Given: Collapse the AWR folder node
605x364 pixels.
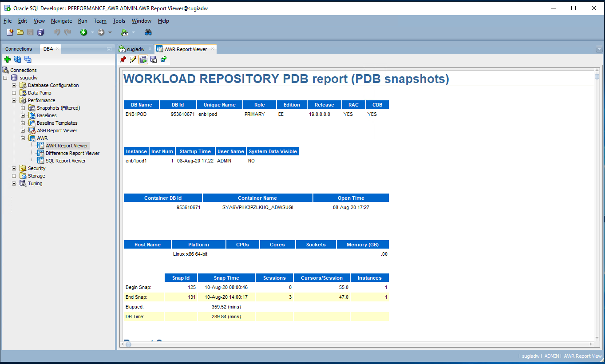Looking at the screenshot, I should pyautogui.click(x=23, y=138).
